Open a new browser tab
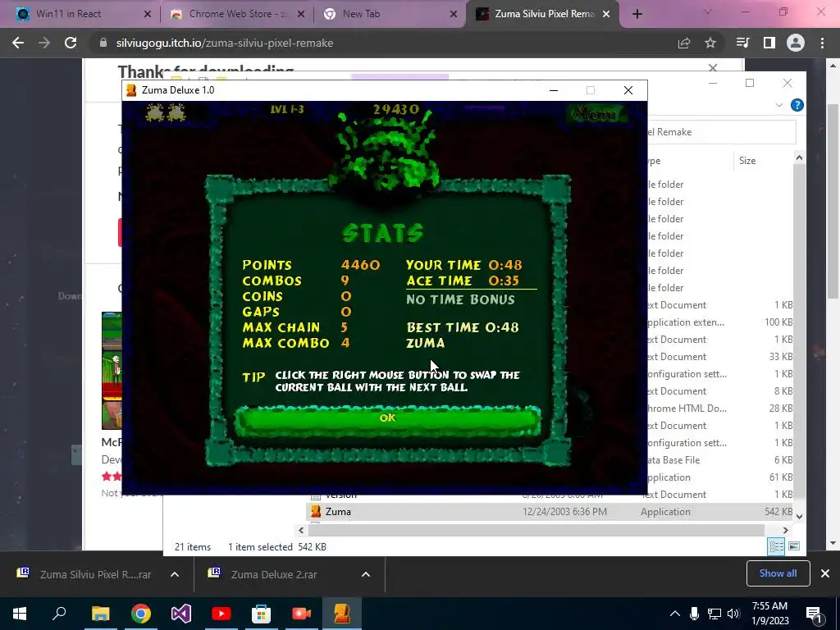 point(637,14)
